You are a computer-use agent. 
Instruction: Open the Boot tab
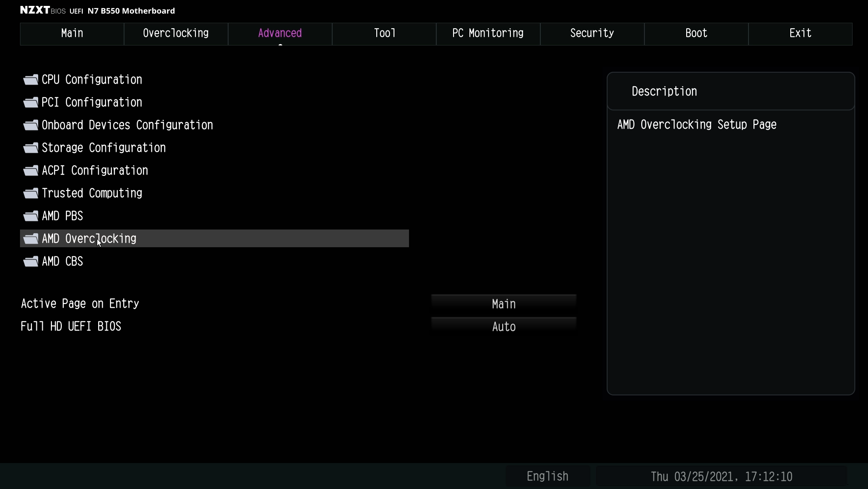[x=696, y=34]
